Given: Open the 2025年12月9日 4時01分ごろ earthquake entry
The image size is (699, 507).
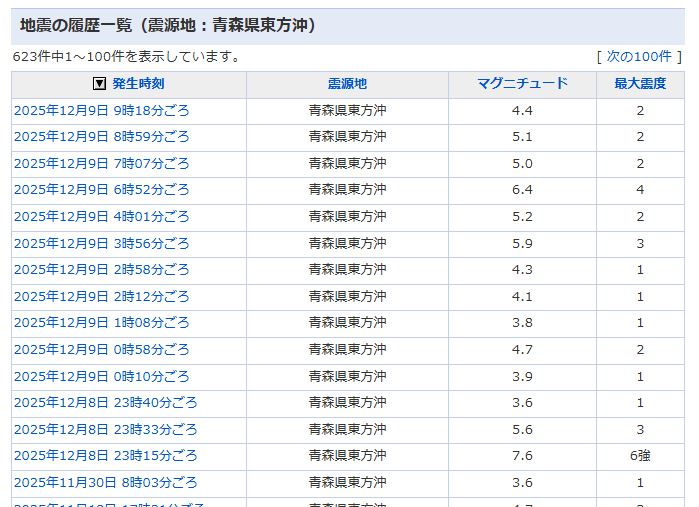Looking at the screenshot, I should click(101, 217).
